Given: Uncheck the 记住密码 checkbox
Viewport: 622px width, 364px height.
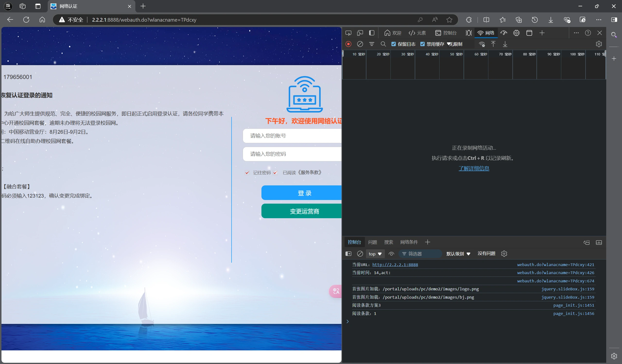Looking at the screenshot, I should pos(247,173).
